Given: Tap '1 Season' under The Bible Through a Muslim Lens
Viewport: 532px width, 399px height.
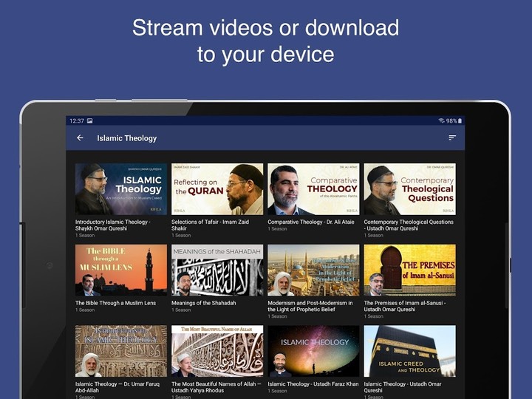Looking at the screenshot, I should 85,310.
